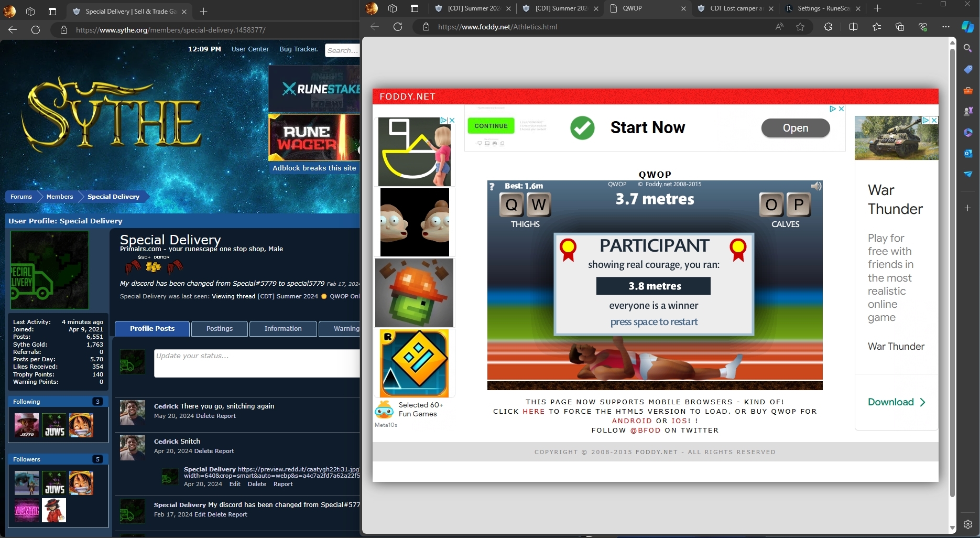The image size is (980, 538).
Task: Open Browser essentials heart icon
Action: [923, 27]
